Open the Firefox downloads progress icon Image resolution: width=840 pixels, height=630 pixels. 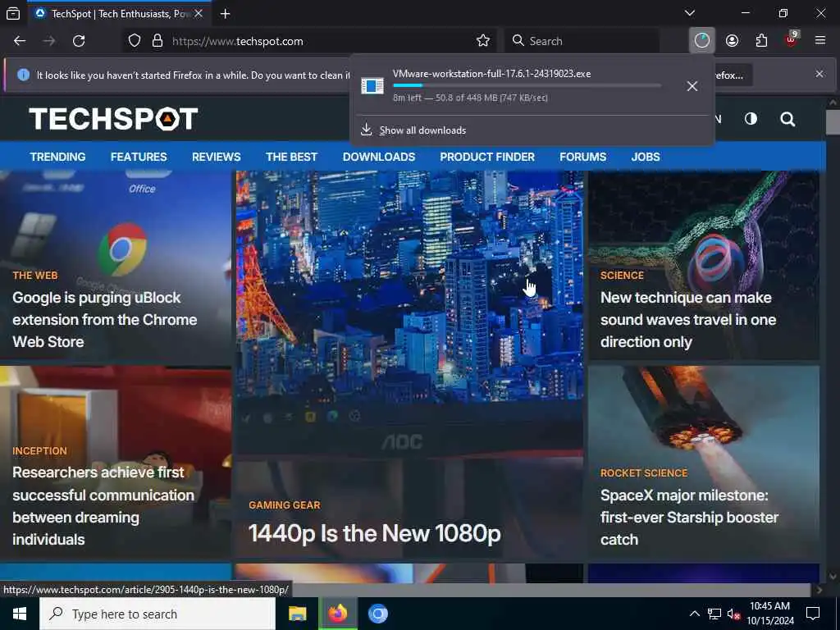click(702, 41)
